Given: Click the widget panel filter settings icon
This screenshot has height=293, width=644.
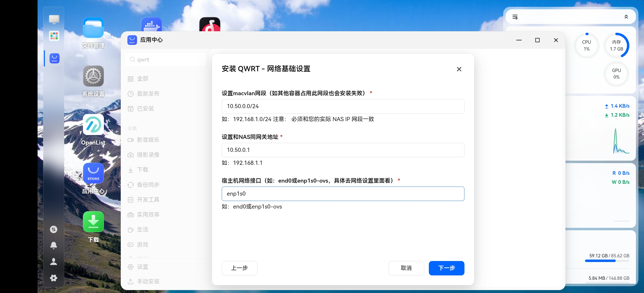Looking at the screenshot, I should (515, 17).
